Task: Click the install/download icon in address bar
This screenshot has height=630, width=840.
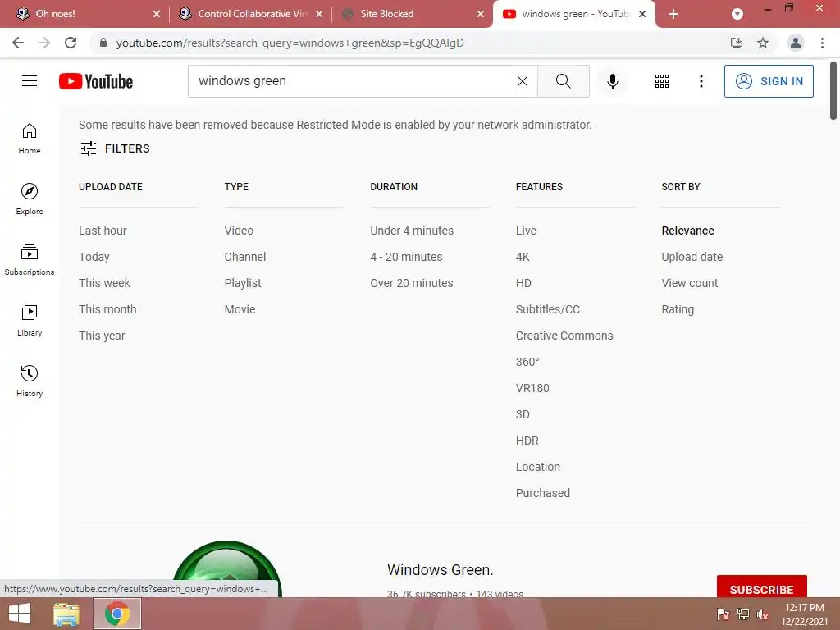Action: [737, 43]
